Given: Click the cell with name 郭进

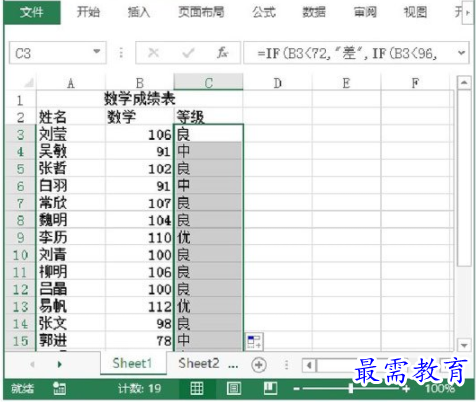Looking at the screenshot, I should click(71, 341).
